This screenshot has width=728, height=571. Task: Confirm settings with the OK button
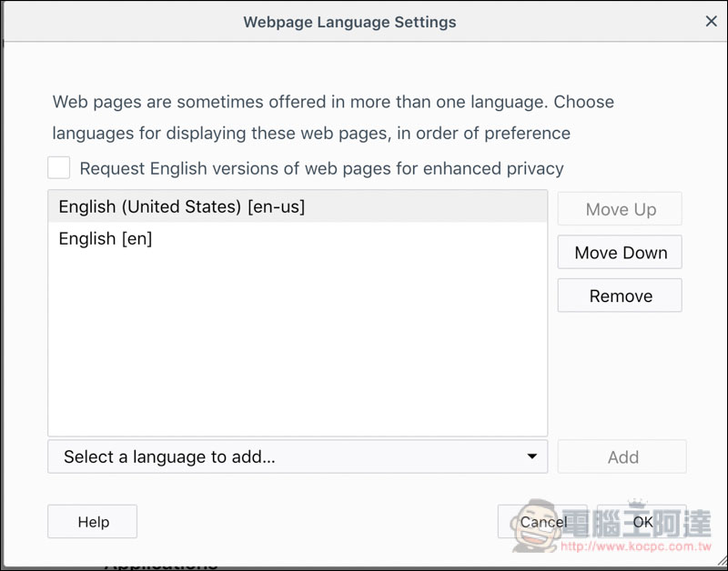(642, 522)
